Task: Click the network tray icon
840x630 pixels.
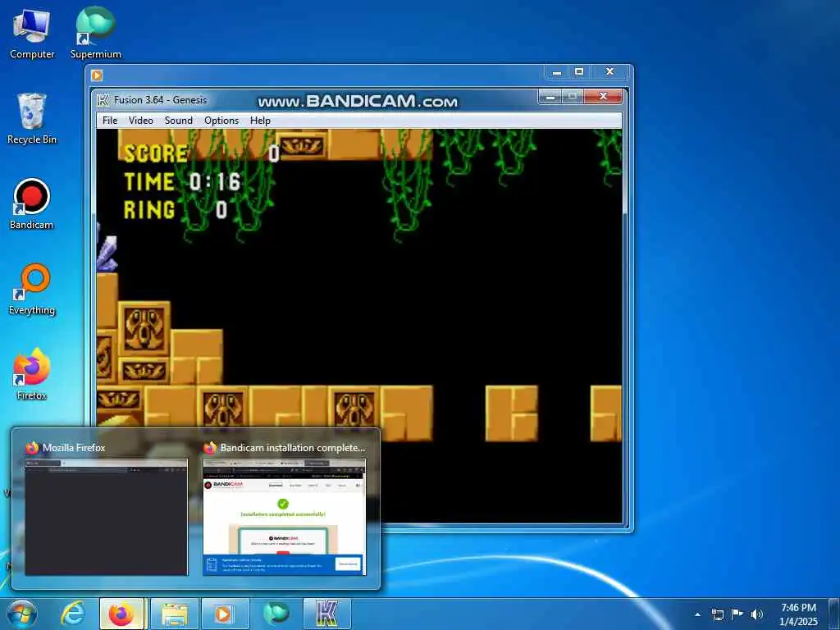Action: (717, 614)
